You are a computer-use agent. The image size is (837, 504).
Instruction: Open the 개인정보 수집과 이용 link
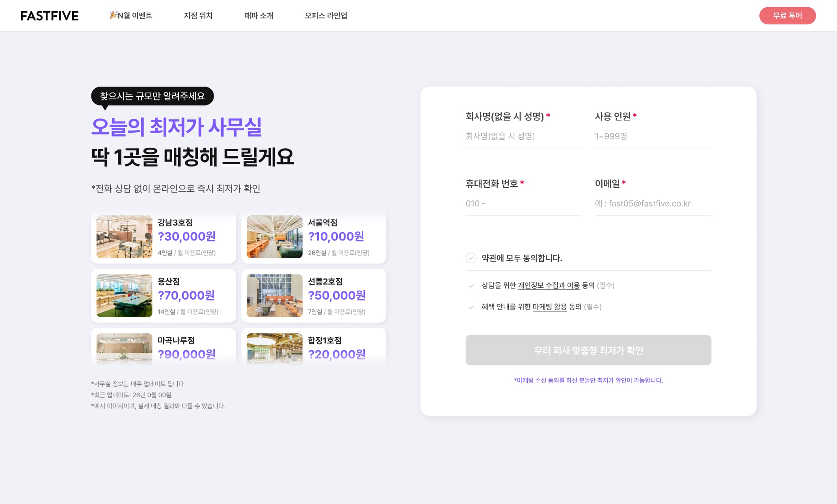tap(549, 285)
